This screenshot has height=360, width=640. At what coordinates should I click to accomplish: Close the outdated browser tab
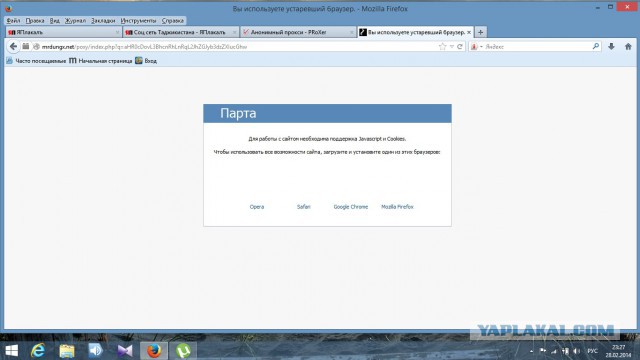[x=469, y=32]
